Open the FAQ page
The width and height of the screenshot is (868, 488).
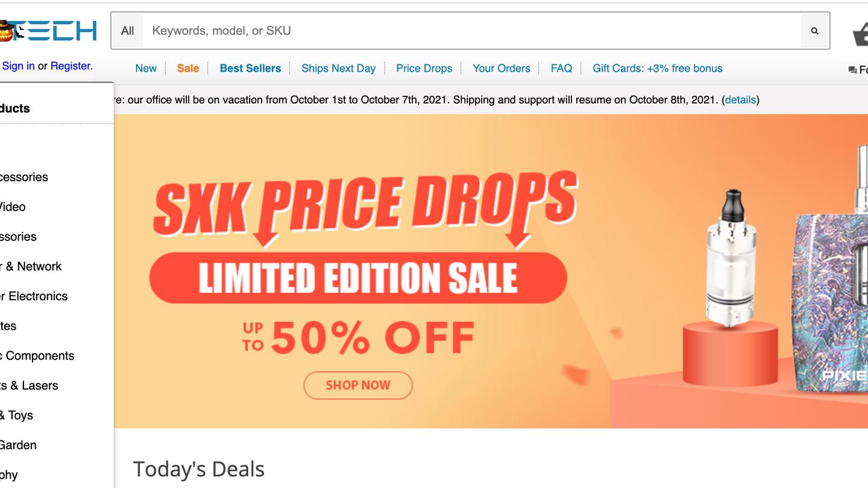tap(561, 68)
